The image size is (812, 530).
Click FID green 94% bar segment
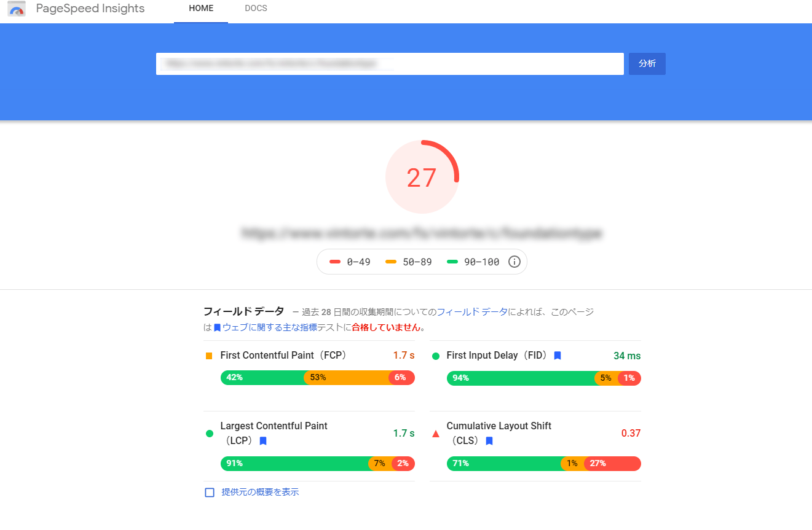[x=521, y=378]
